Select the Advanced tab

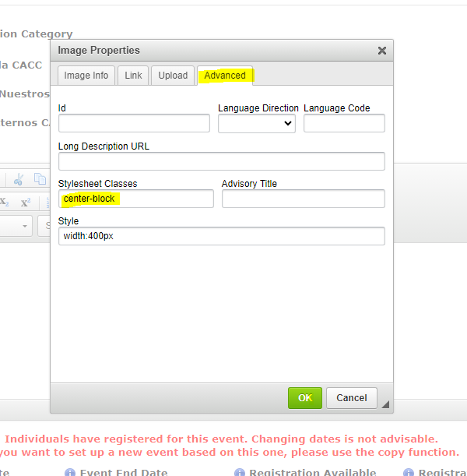225,76
